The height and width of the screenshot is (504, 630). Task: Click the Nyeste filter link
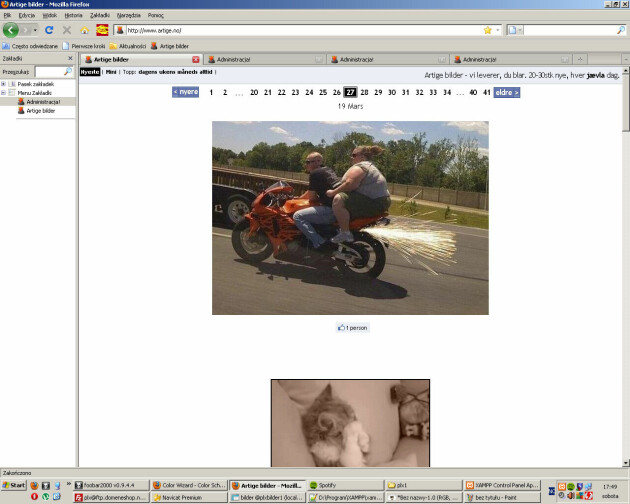click(x=90, y=72)
